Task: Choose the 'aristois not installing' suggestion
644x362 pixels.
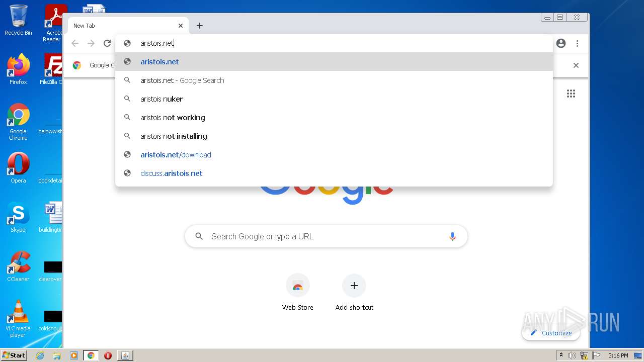Action: 334,136
